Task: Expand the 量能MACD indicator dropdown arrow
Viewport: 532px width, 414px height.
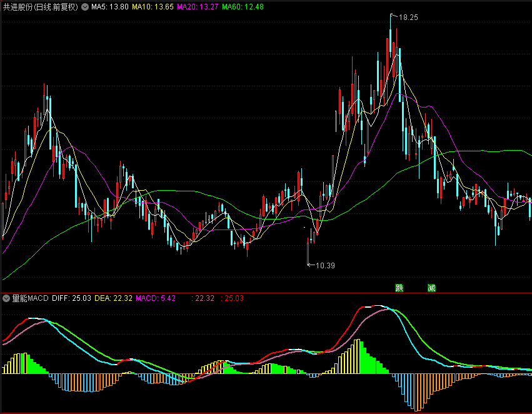Action: point(6,298)
